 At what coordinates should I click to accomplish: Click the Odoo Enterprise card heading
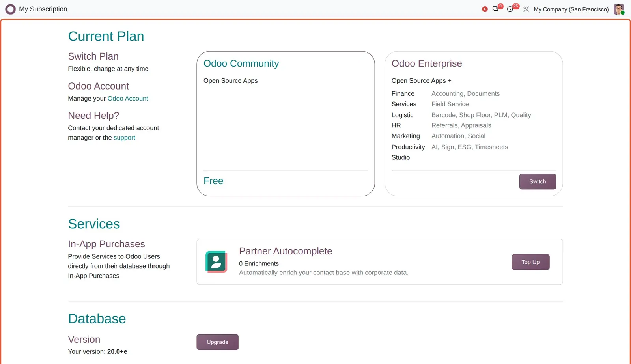point(427,63)
